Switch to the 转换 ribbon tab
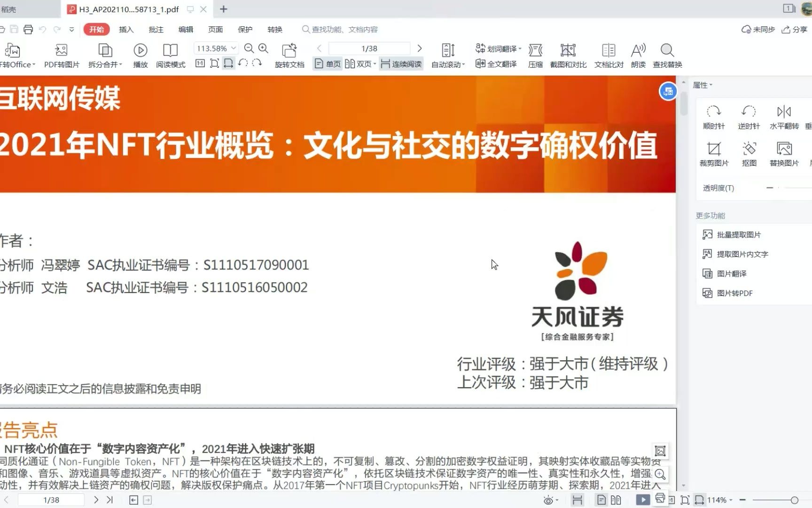The width and height of the screenshot is (812, 508). (x=274, y=29)
